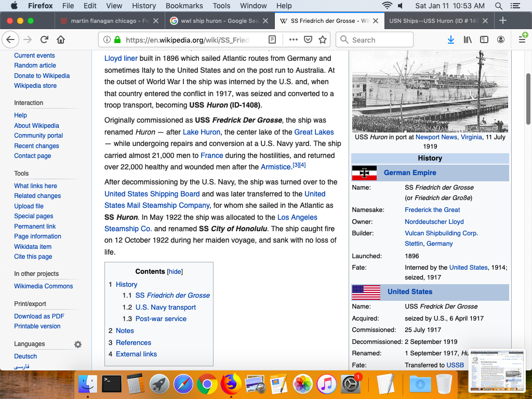Screen dimensions: 532x399
Task: Open page actions three-dot menu
Action: (x=293, y=39)
